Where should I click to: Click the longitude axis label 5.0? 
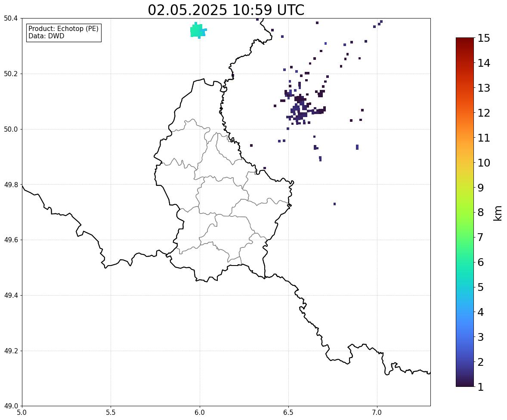[22, 413]
